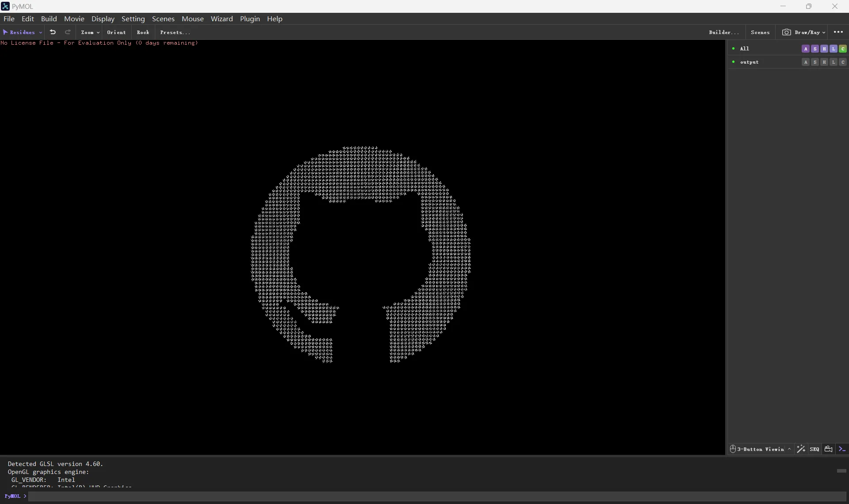849x504 pixels.
Task: Click the Presets button
Action: click(175, 32)
